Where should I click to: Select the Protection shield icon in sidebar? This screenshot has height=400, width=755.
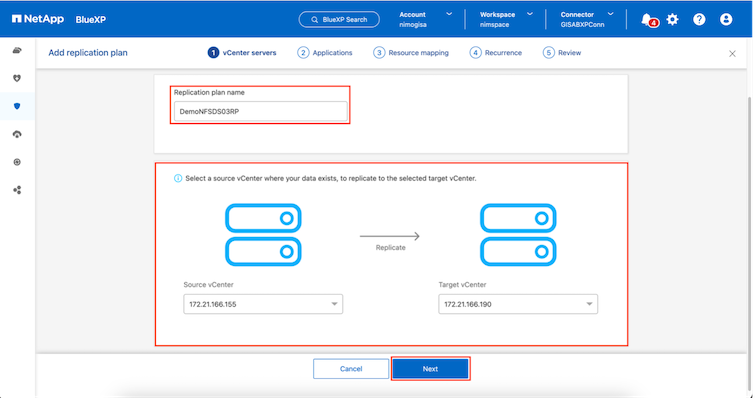[x=17, y=106]
